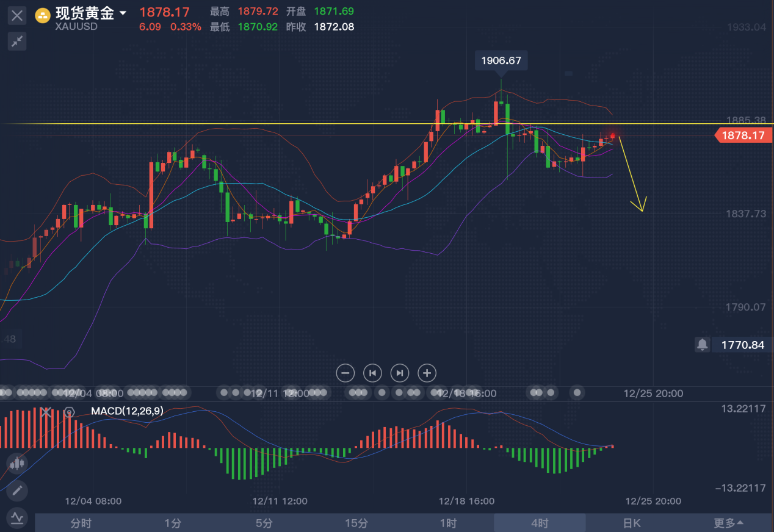Click the collapse chart arrows icon
This screenshot has height=532, width=774.
coord(17,41)
